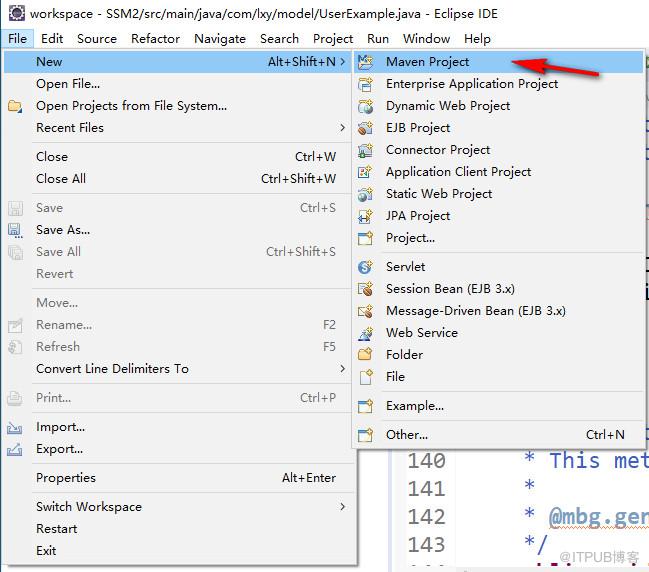Click the Static Web Project icon

(x=365, y=194)
